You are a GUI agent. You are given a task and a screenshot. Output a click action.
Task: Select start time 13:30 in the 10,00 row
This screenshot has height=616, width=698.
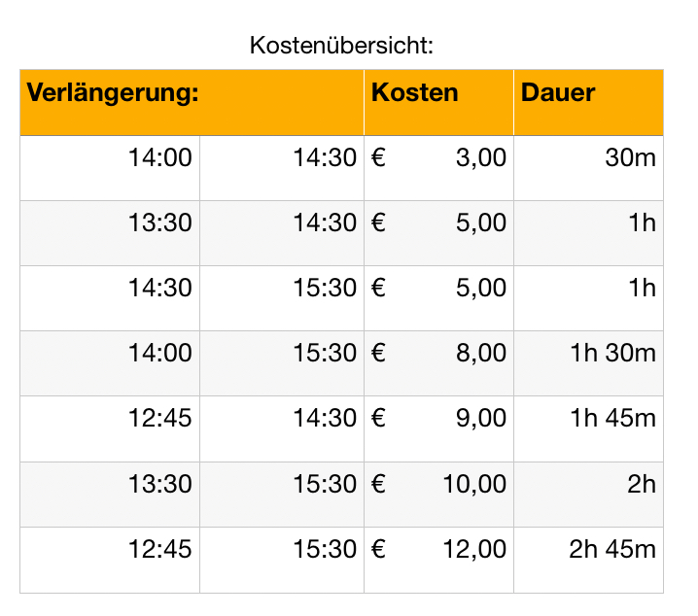[160, 483]
